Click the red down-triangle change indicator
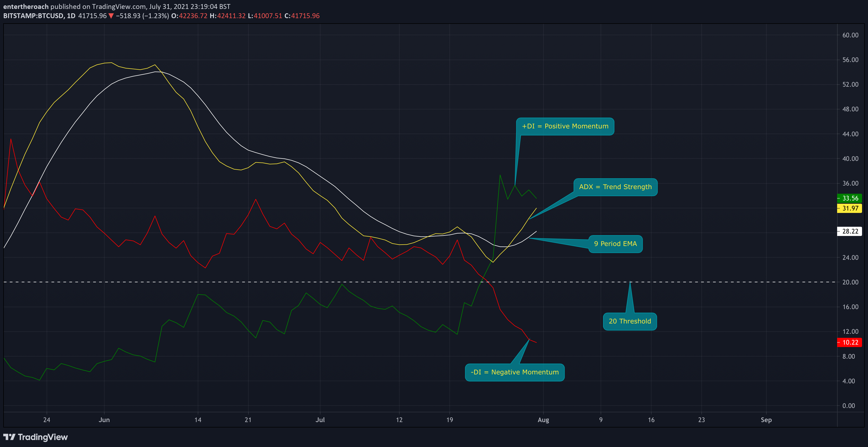This screenshot has width=868, height=447. point(111,16)
